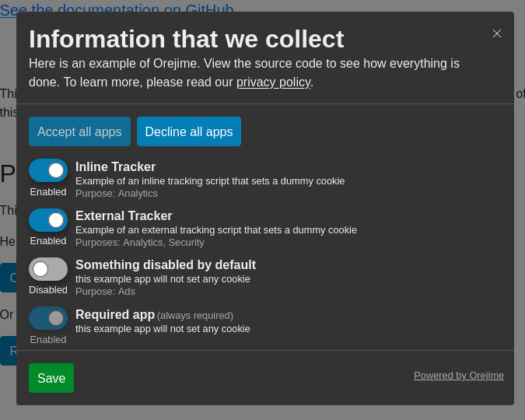The width and height of the screenshot is (525, 420).
Task: Open the Powered by Orejime link
Action: point(459,376)
